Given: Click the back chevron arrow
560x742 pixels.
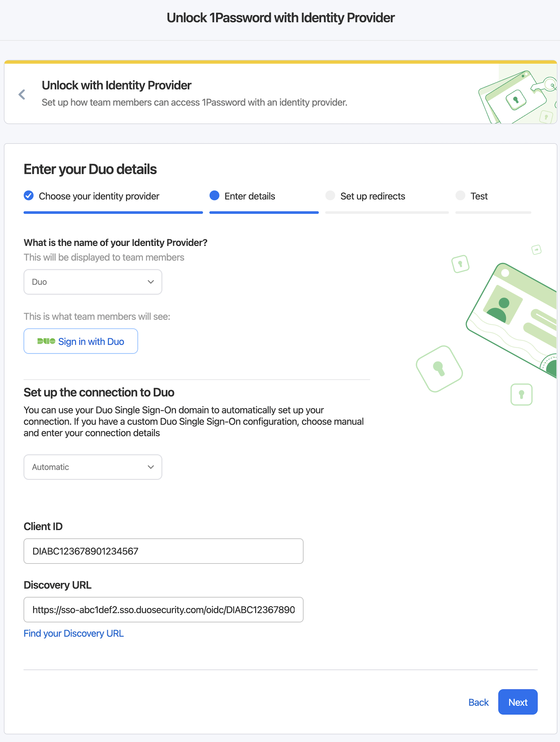Looking at the screenshot, I should pos(21,94).
